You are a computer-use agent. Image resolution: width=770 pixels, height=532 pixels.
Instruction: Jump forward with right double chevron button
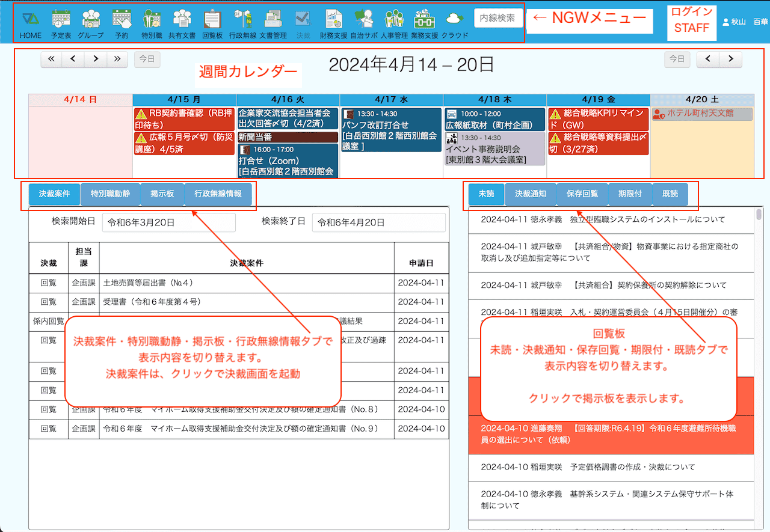[117, 59]
